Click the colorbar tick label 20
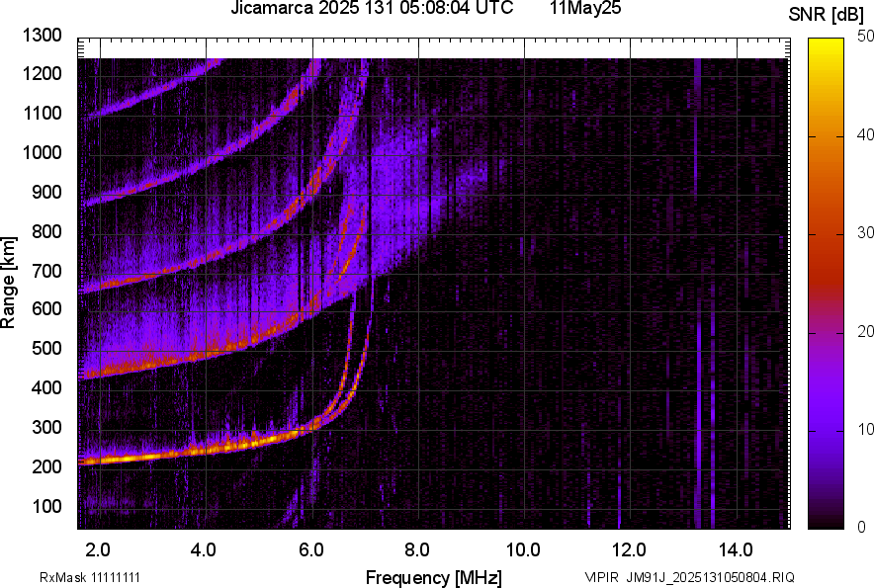874x588 pixels. pos(865,332)
